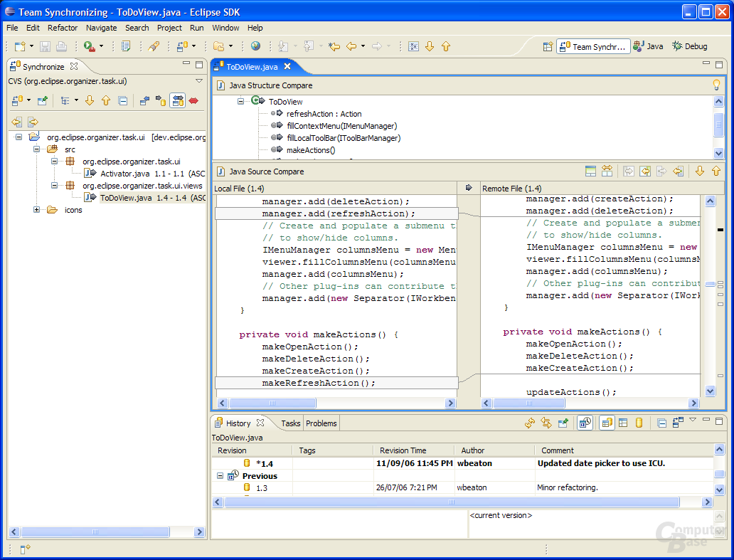The width and height of the screenshot is (734, 560).
Task: Click the History table horizontal scrollbar thumb
Action: (452, 502)
